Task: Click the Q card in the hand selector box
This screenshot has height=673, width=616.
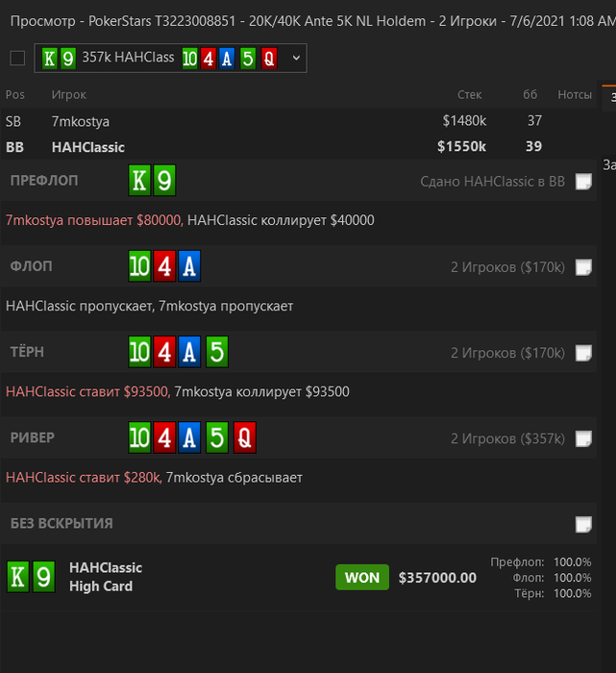Action: click(x=269, y=58)
